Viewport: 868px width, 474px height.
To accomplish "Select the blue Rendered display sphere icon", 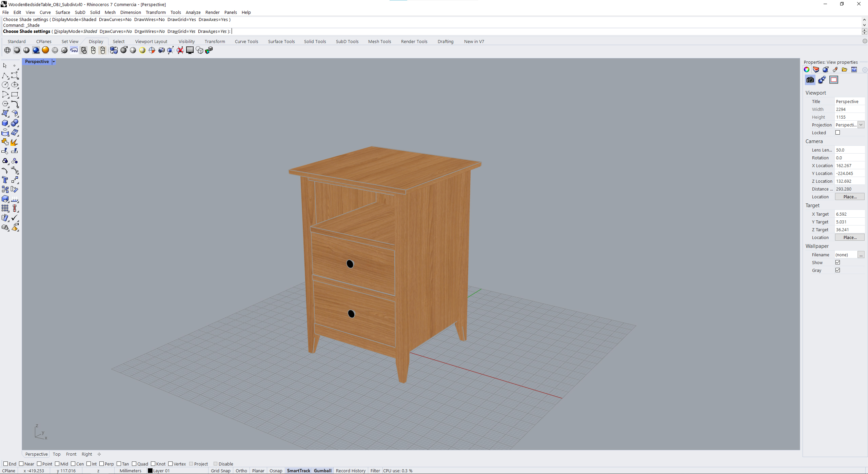I will (36, 50).
